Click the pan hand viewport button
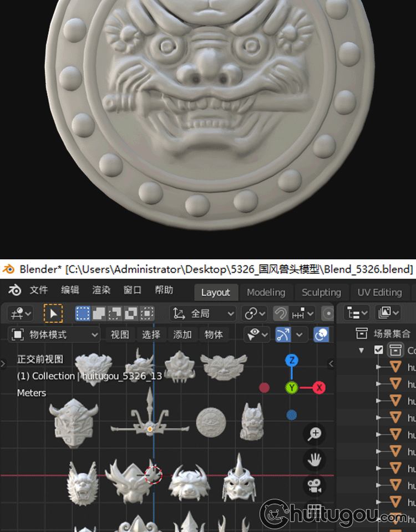This screenshot has width=416, height=532. [x=314, y=460]
